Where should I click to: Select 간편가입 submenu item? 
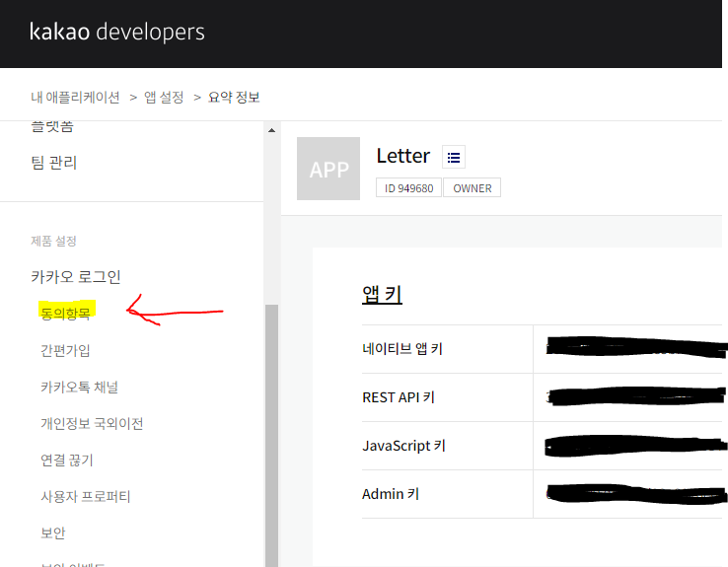pos(65,350)
